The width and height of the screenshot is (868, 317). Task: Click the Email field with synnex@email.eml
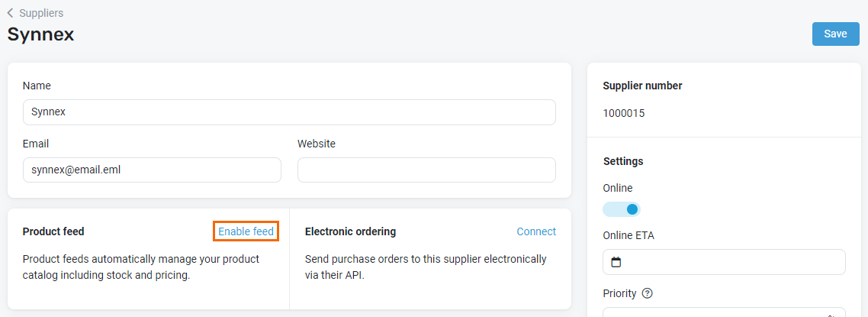[153, 170]
